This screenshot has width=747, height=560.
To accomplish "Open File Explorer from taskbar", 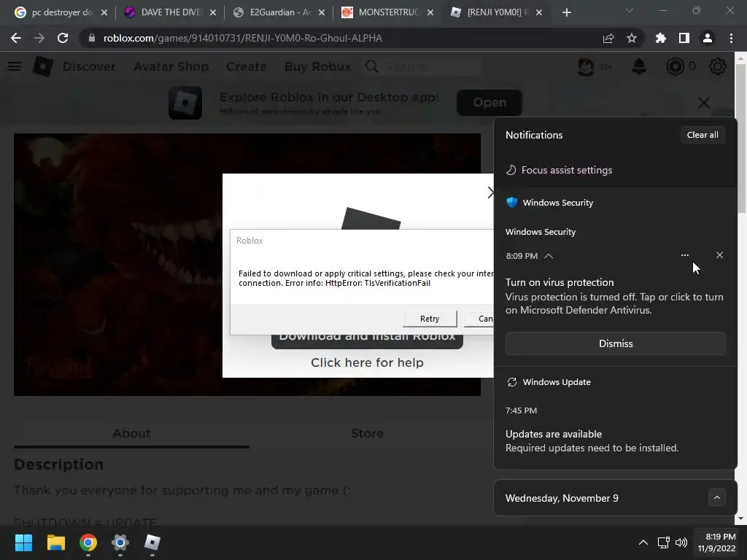I will (x=55, y=542).
